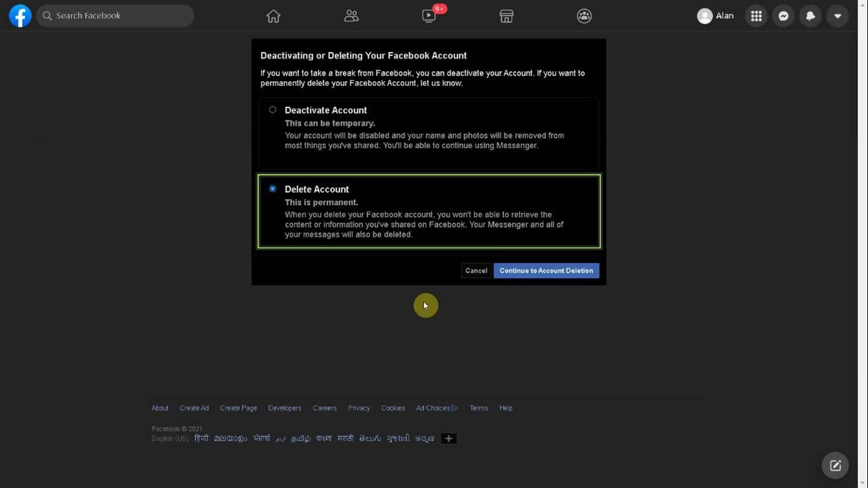The image size is (868, 488).
Task: Click the plus button for more languages
Action: coord(448,438)
